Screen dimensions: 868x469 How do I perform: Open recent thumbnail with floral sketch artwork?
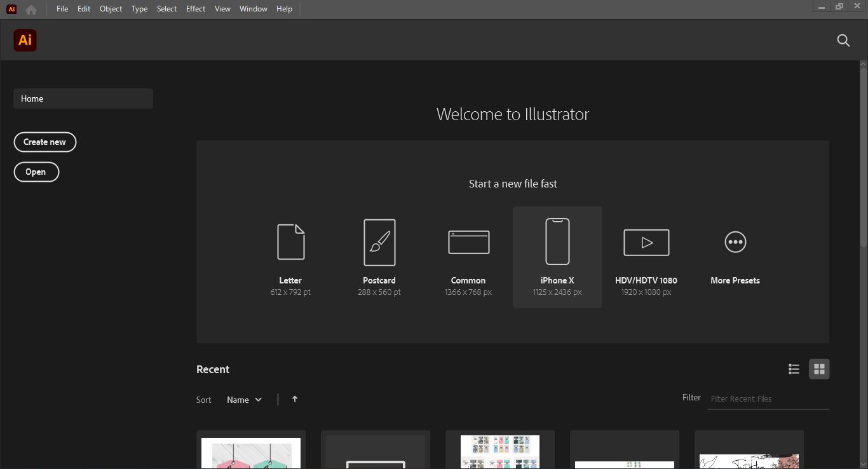coord(749,450)
